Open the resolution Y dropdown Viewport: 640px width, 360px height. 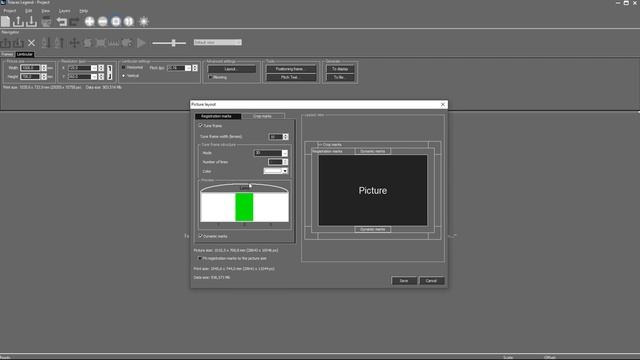[x=94, y=77]
